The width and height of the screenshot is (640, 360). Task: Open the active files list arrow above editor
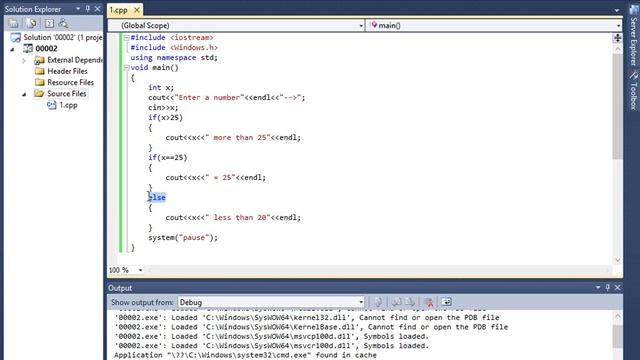tap(617, 10)
